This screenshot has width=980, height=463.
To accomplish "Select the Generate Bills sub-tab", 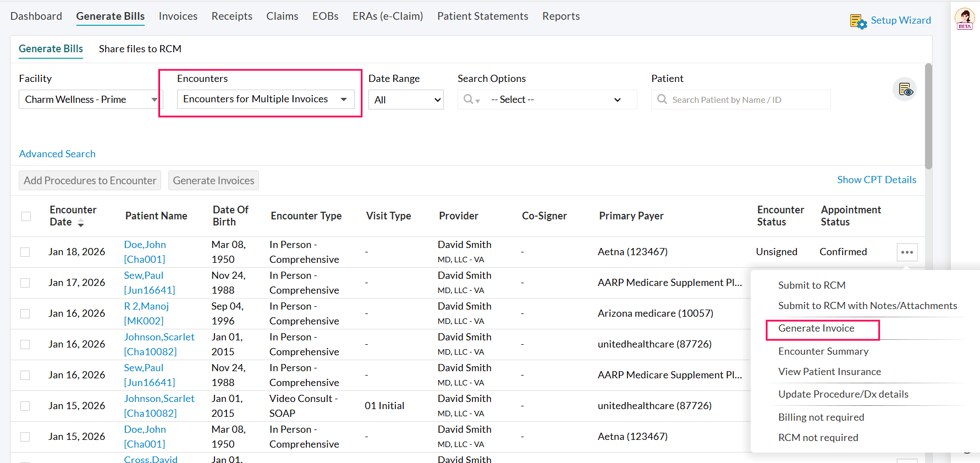I will [51, 48].
